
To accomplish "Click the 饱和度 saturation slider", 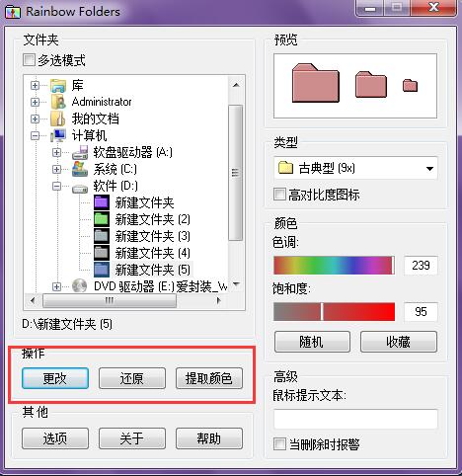I will coord(334,312).
